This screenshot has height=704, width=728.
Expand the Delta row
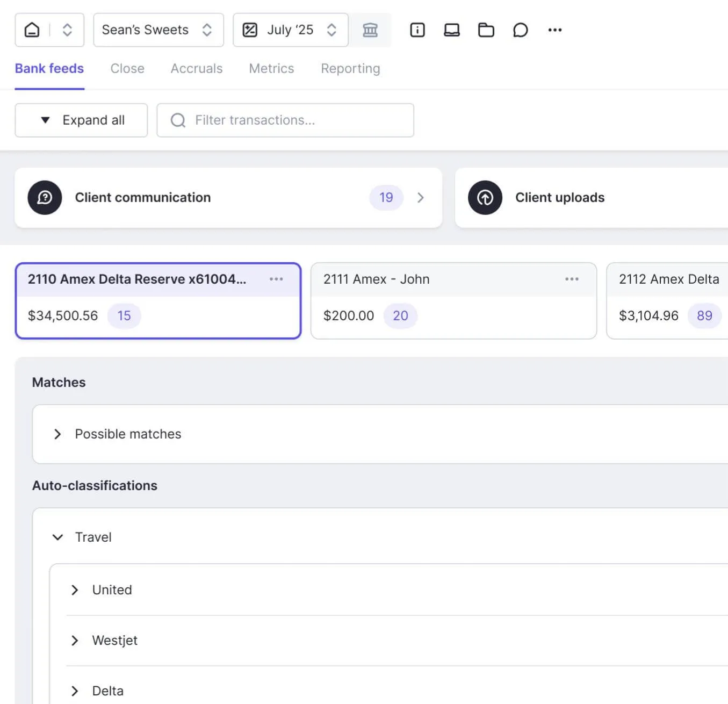click(75, 691)
